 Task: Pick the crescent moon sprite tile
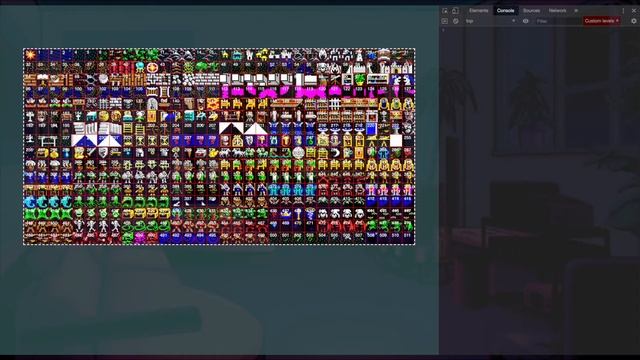[335, 153]
